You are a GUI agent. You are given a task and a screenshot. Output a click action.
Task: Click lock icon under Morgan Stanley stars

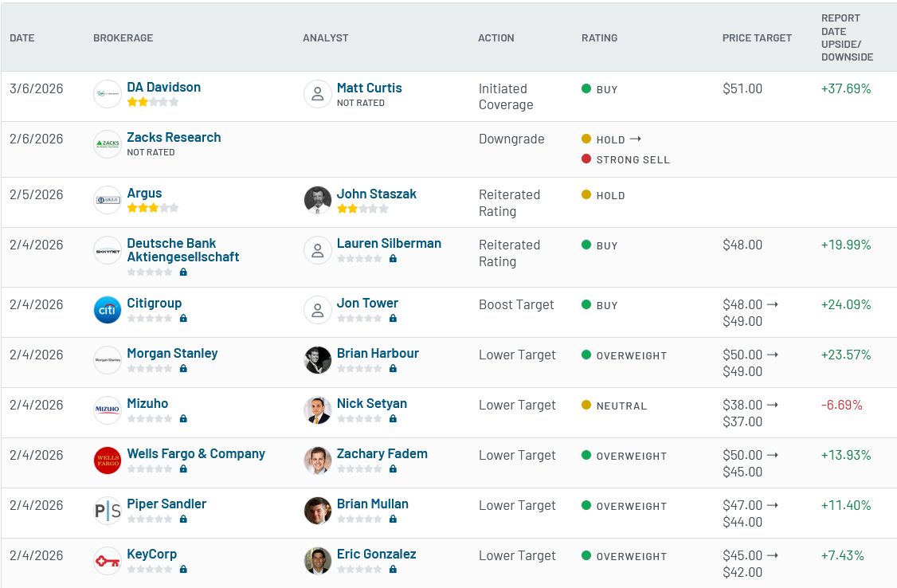tap(184, 368)
